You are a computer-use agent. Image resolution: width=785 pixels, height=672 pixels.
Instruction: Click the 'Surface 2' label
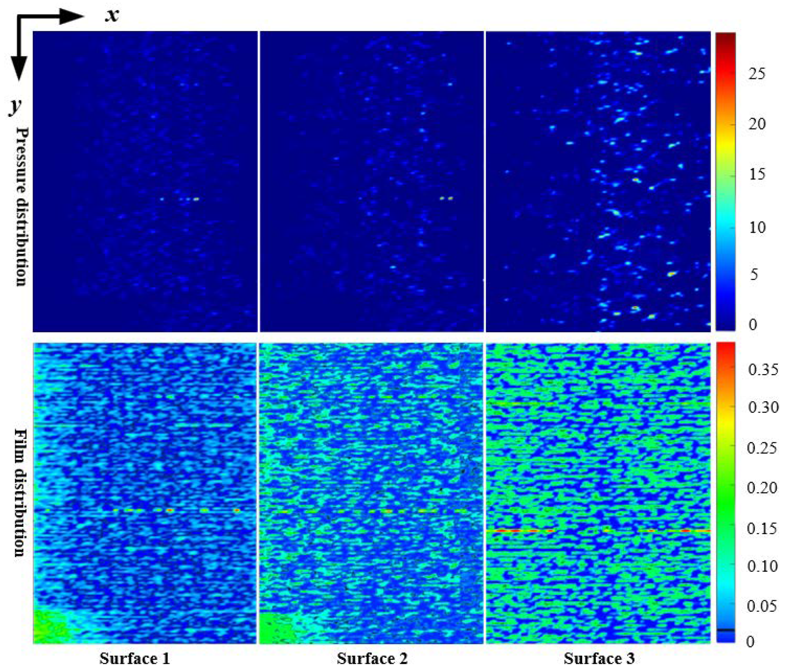[x=372, y=658]
